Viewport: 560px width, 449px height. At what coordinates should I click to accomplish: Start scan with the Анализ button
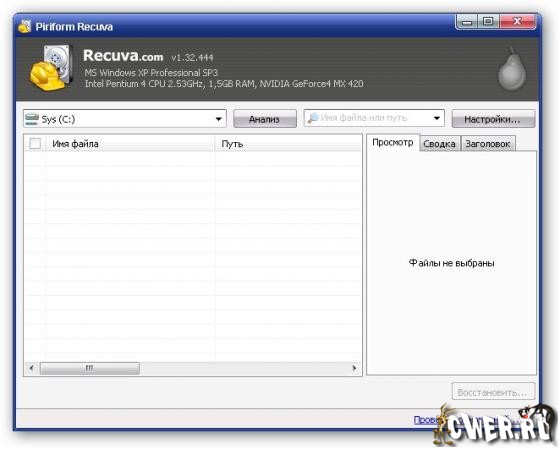click(x=264, y=119)
